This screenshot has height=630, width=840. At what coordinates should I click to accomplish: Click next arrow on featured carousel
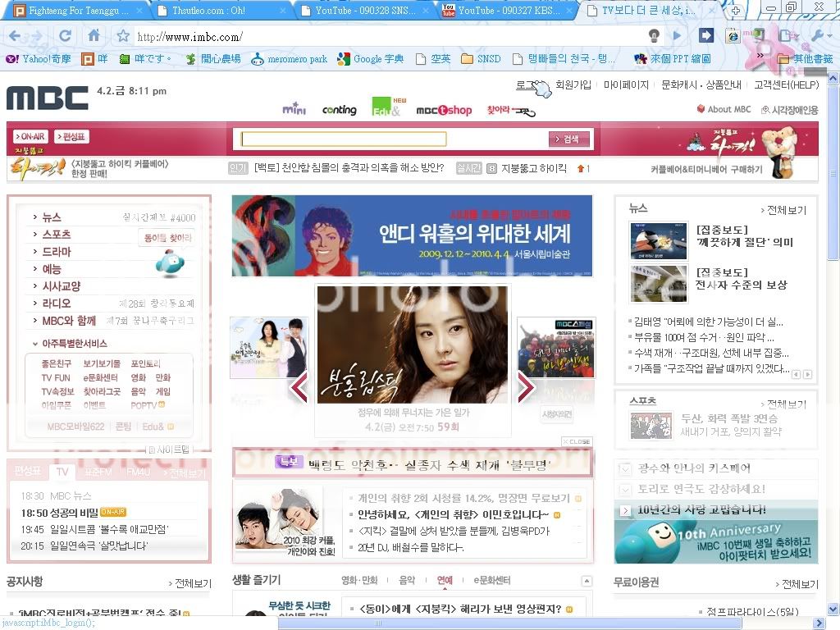click(525, 387)
